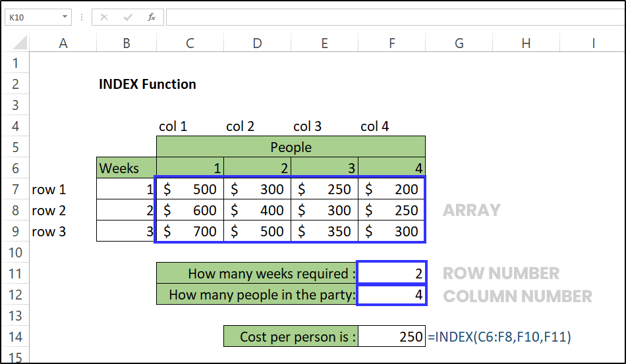
Task: Click the Enter checkmark formula bar icon
Action: (x=128, y=17)
